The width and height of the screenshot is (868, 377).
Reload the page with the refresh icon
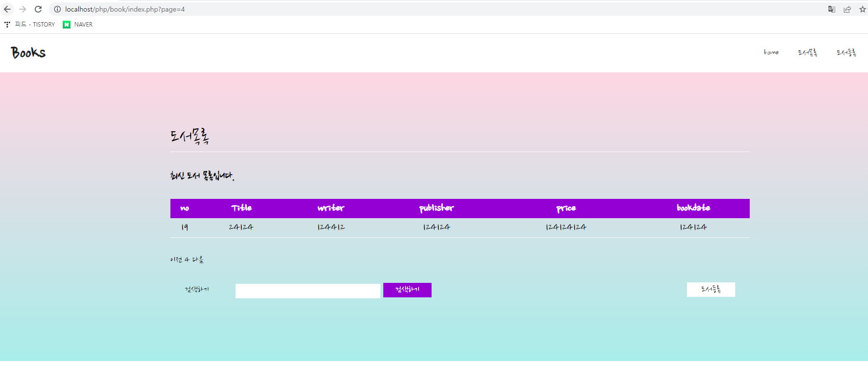[x=38, y=9]
